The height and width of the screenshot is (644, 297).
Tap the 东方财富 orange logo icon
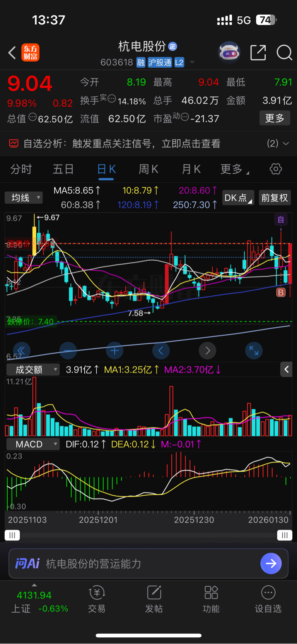coord(30,53)
